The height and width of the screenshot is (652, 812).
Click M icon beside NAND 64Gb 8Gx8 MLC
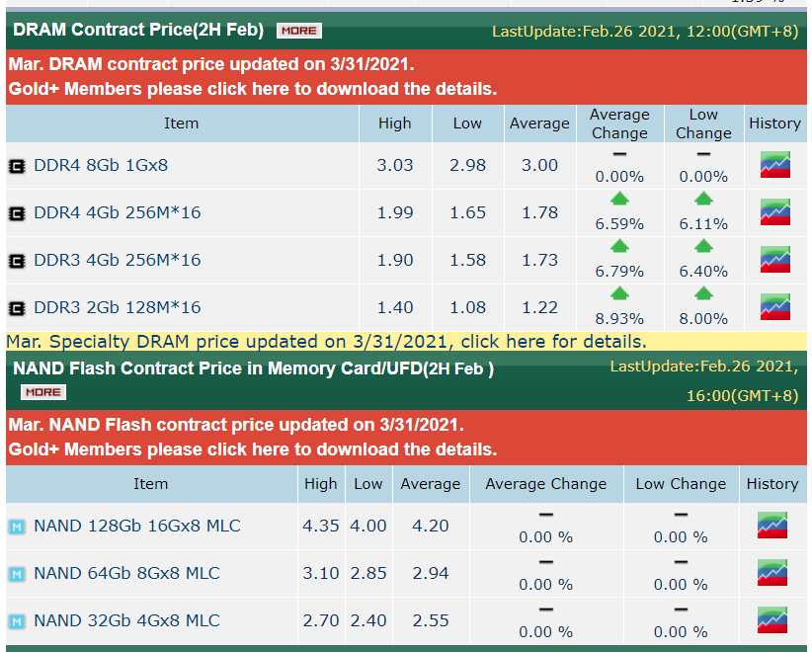coord(17,574)
